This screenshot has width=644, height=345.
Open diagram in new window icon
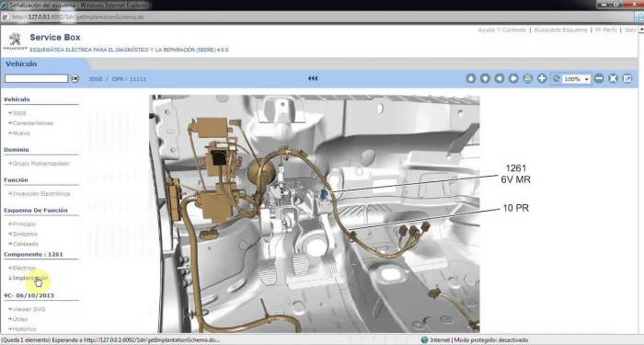(627, 78)
